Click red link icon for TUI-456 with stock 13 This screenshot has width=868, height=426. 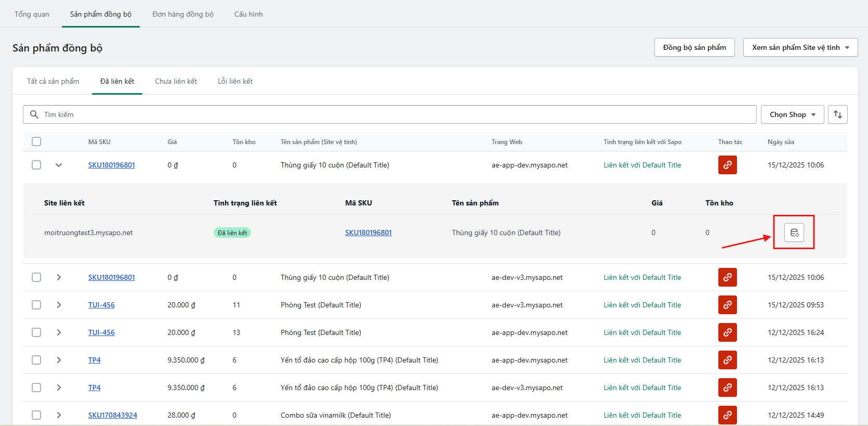point(727,332)
